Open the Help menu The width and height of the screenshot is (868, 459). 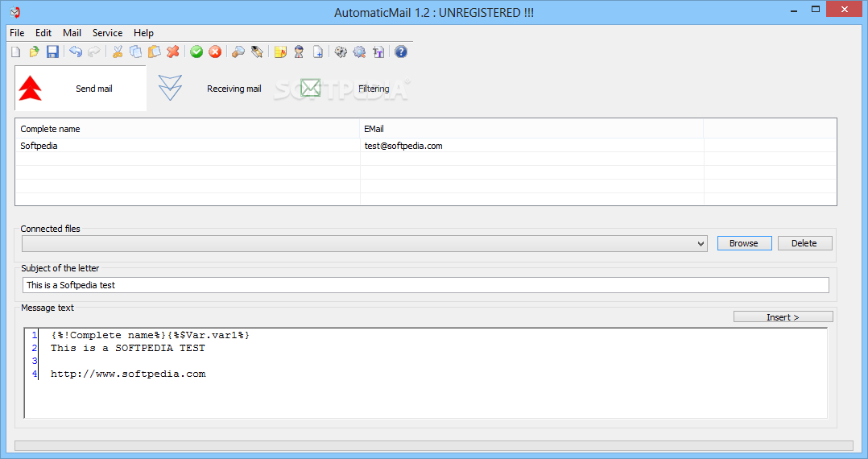143,33
